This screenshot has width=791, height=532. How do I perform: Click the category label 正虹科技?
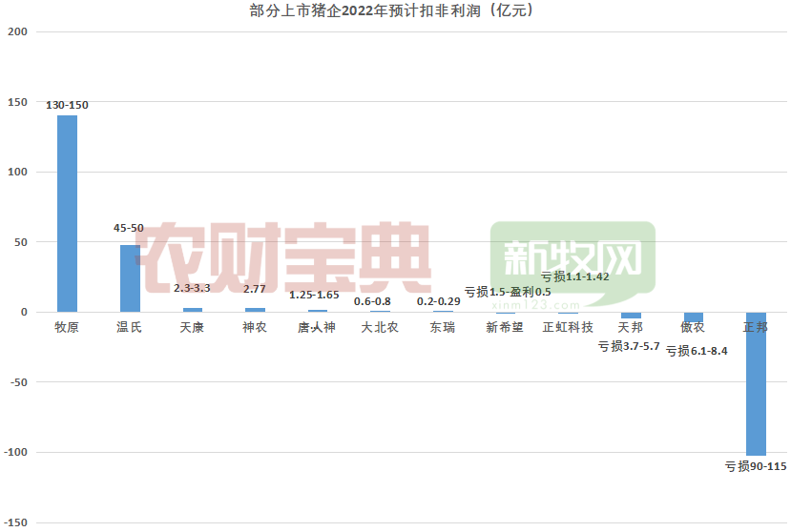(568, 327)
